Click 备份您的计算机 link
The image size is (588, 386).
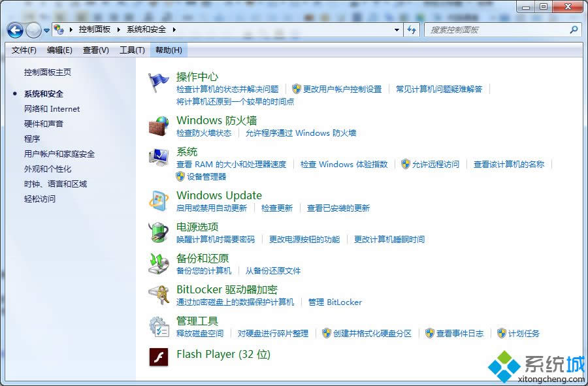[x=204, y=270]
